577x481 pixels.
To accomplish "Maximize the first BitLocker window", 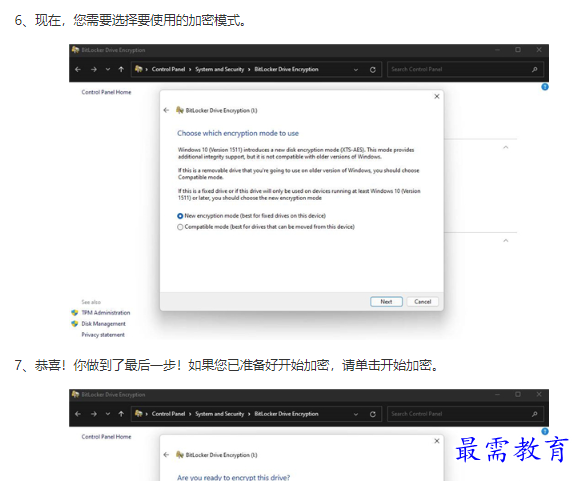I will click(x=518, y=50).
